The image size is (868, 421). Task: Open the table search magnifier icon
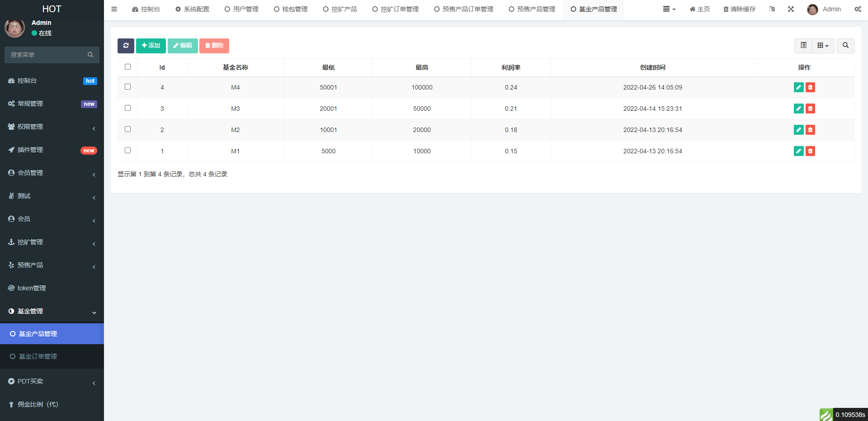tap(845, 46)
